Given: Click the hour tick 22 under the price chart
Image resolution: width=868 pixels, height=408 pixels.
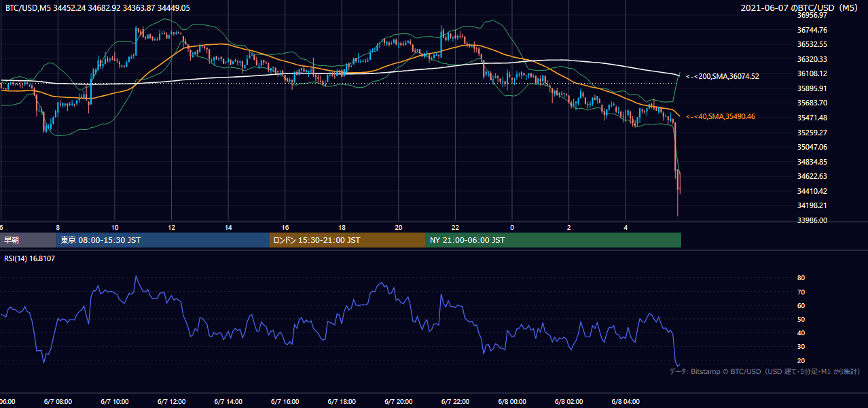Looking at the screenshot, I should coord(456,227).
